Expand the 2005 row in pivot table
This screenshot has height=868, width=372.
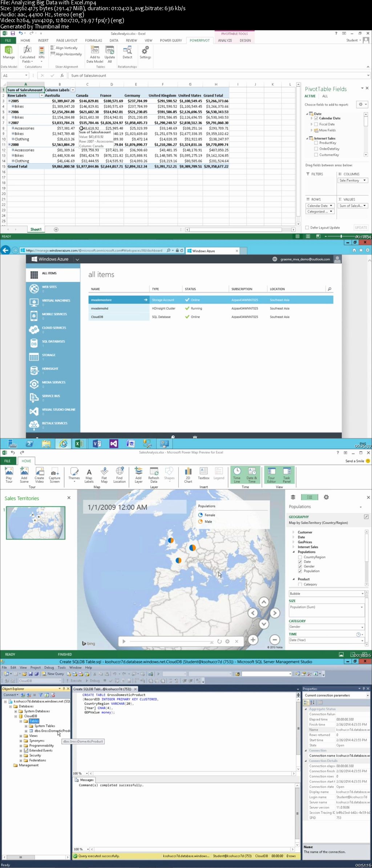(x=9, y=101)
